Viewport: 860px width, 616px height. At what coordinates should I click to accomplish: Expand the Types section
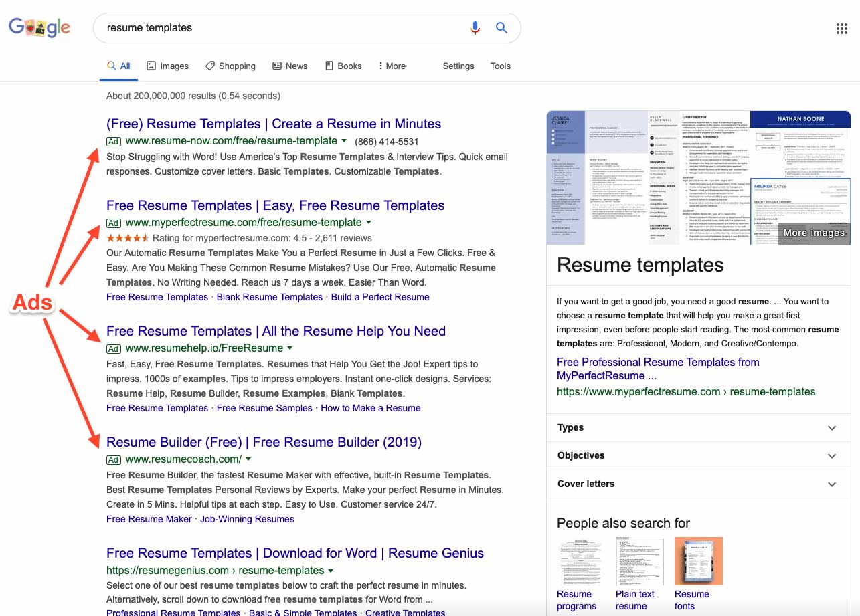[831, 427]
